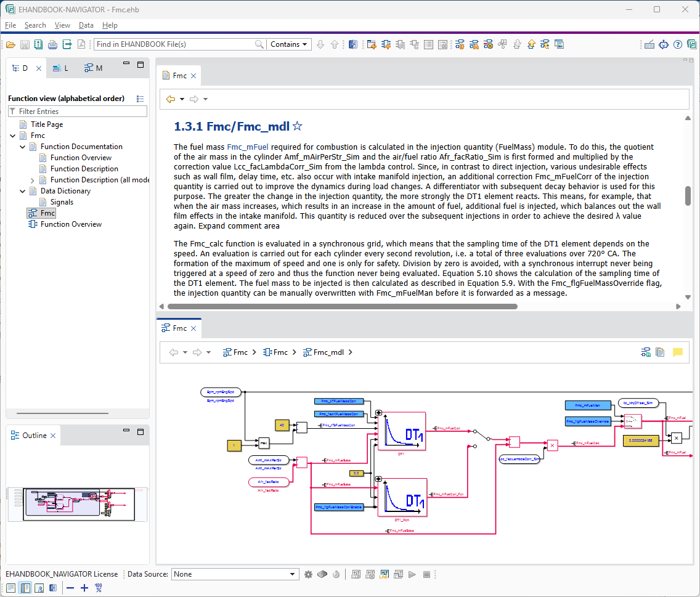Click the Find in EHANDBOOK File(s) field
The height and width of the screenshot is (597, 700).
point(174,44)
